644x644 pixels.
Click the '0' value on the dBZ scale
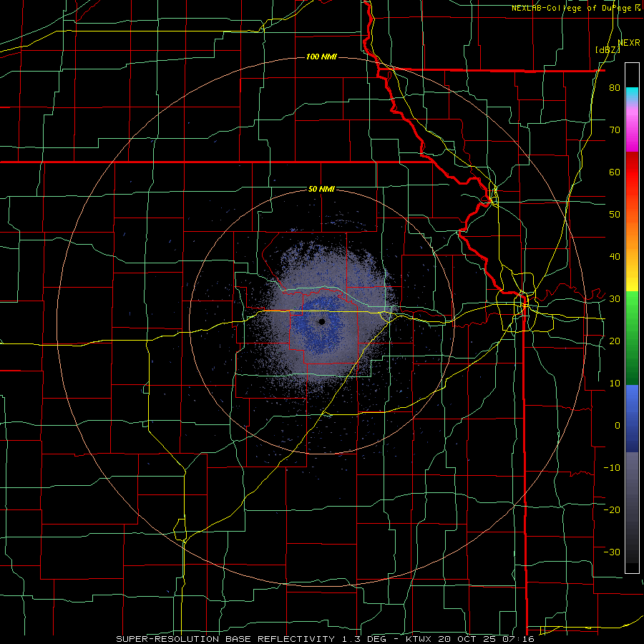618,426
